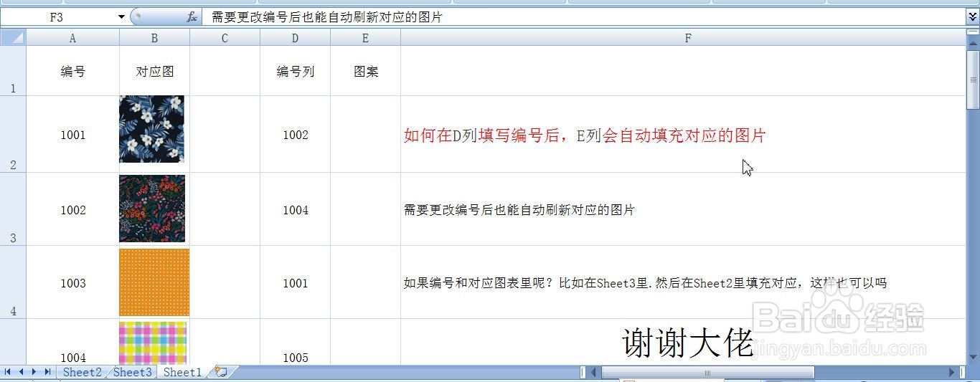This screenshot has width=980, height=382.
Task: Click the vertical scrollbar down arrow
Action: click(973, 356)
